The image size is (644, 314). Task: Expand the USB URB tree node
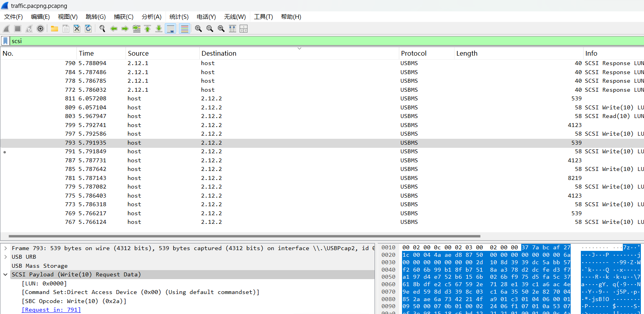coord(5,257)
